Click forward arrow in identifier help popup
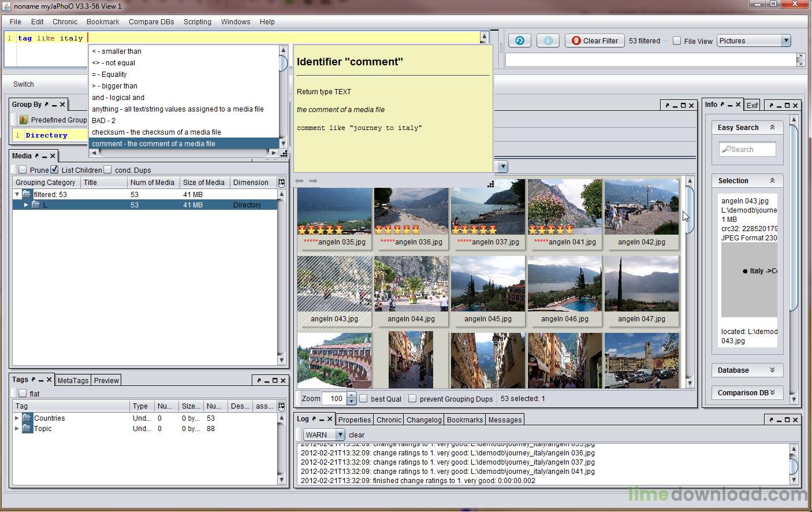The width and height of the screenshot is (812, 512). [313, 181]
